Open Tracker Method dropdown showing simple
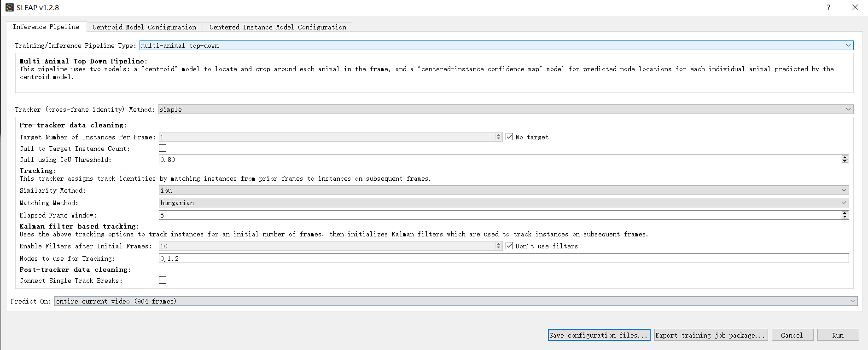 coord(506,109)
